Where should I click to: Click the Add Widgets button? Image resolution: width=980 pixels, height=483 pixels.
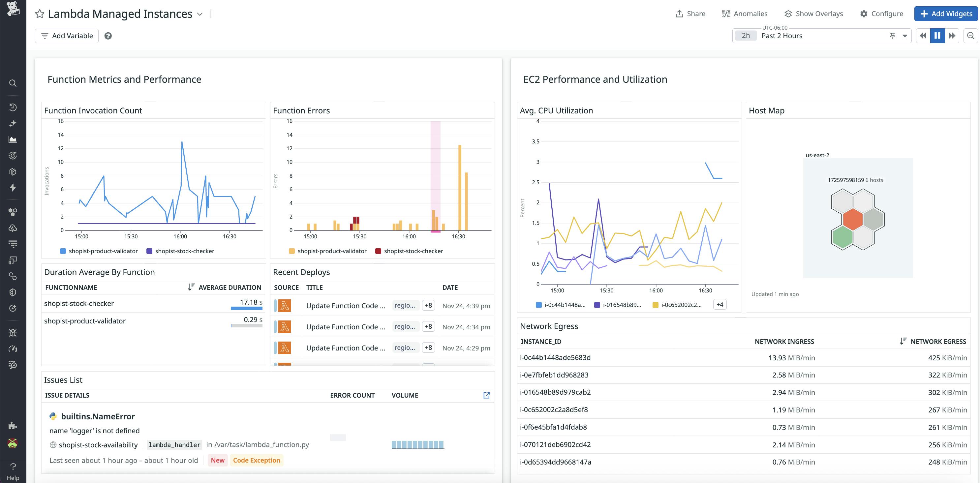click(946, 13)
